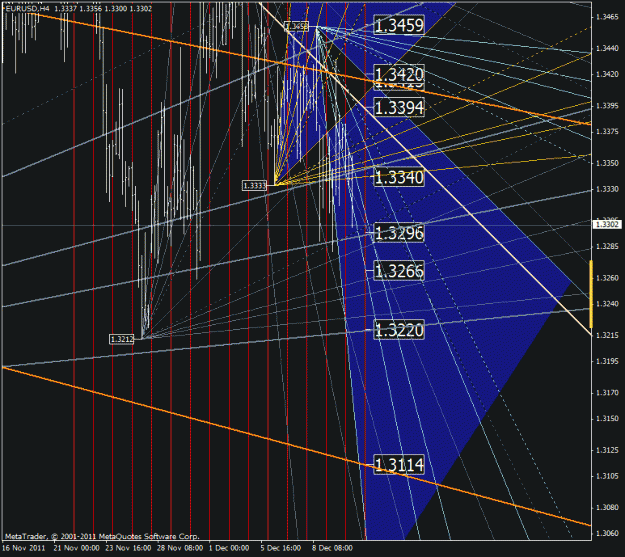Click 1.3465 on the price axis
The image size is (625, 557).
[x=607, y=17]
